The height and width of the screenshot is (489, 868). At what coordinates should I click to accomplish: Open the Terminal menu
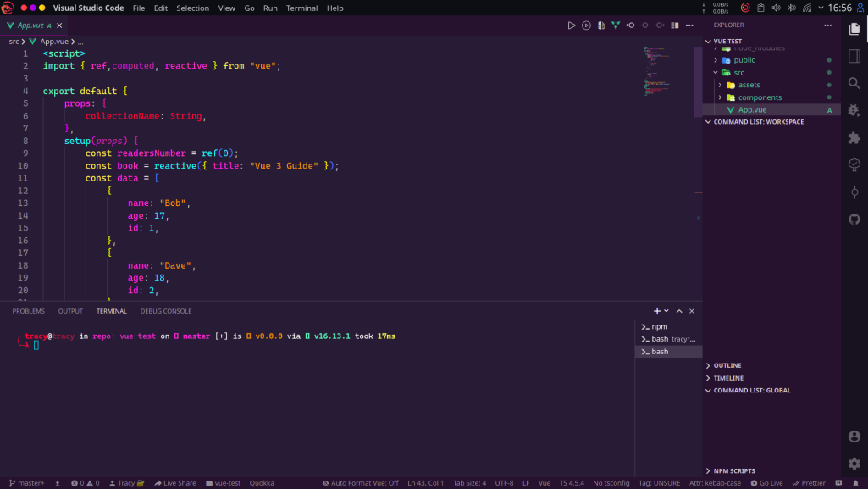tap(301, 8)
